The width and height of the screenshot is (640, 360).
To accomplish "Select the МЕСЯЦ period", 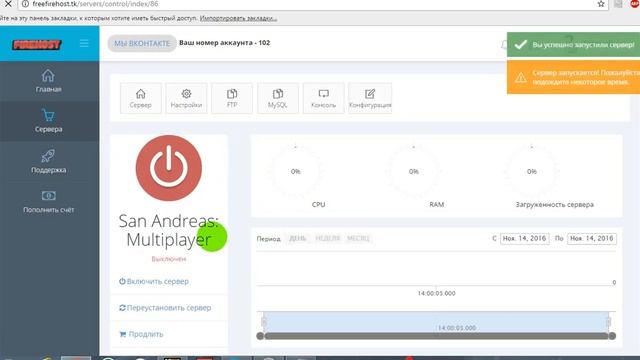I will (358, 238).
